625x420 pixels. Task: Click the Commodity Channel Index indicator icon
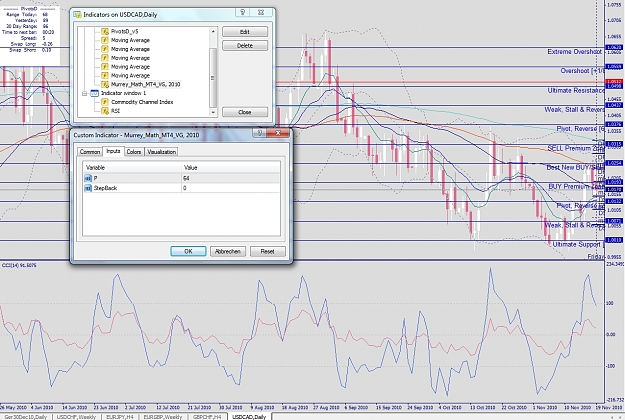(x=105, y=102)
